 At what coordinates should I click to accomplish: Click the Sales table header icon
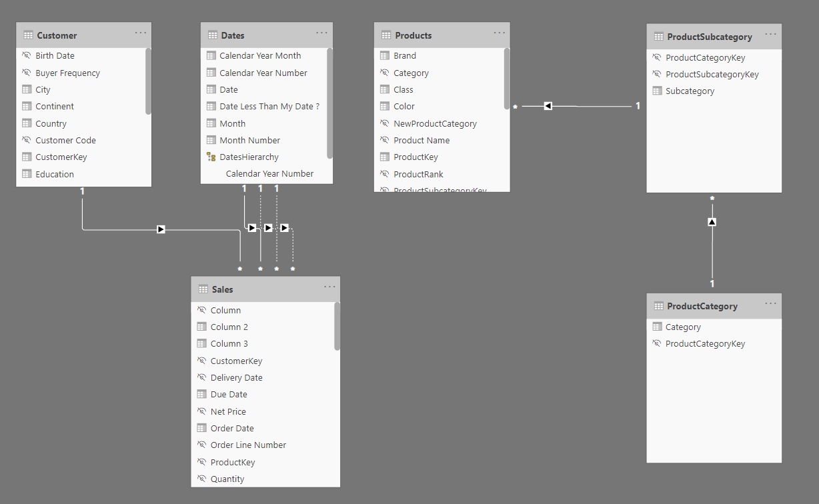[203, 289]
